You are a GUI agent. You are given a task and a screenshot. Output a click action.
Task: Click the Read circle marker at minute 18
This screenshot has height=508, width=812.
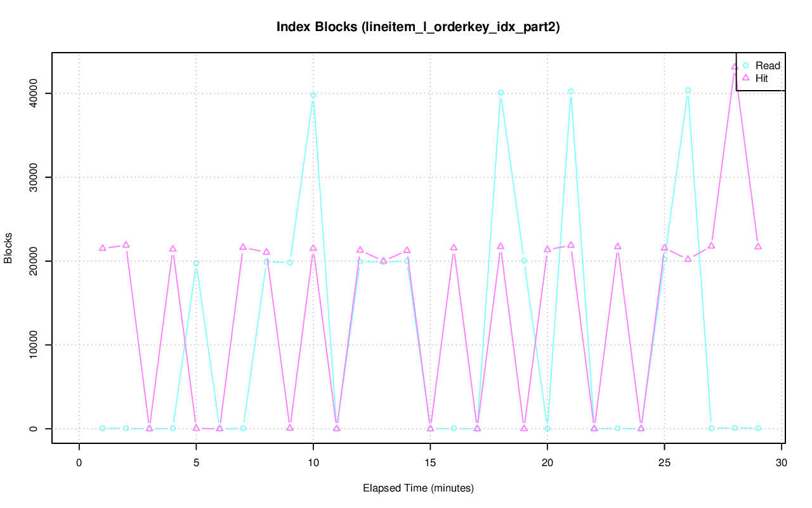click(x=501, y=93)
